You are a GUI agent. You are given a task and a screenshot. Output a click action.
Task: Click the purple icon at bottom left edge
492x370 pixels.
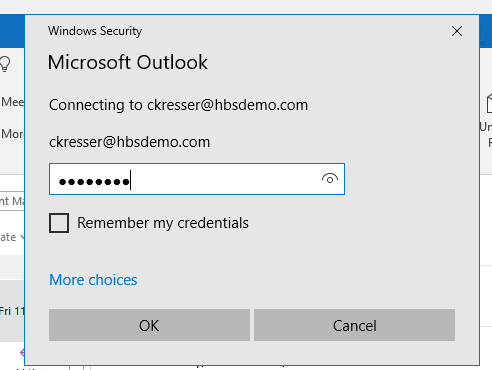coord(22,352)
